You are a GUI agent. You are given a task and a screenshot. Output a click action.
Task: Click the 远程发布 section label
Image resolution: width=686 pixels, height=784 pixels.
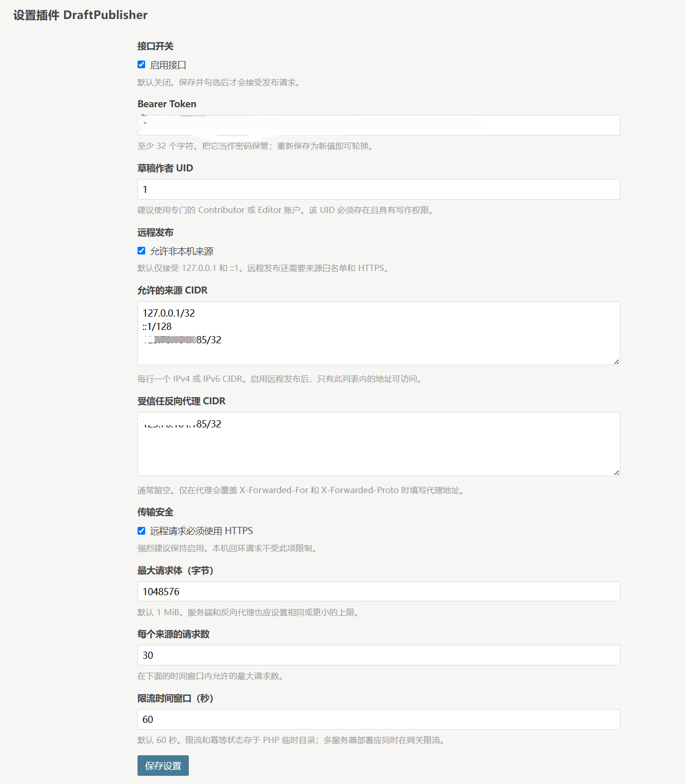(x=155, y=232)
